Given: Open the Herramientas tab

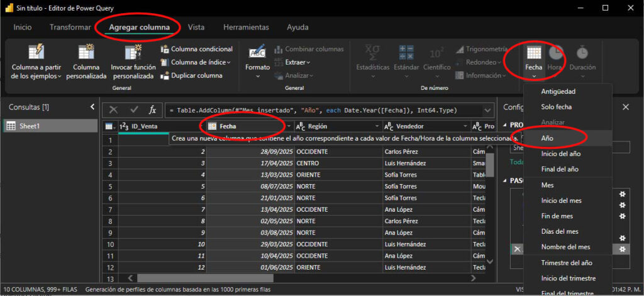Looking at the screenshot, I should pos(246,28).
